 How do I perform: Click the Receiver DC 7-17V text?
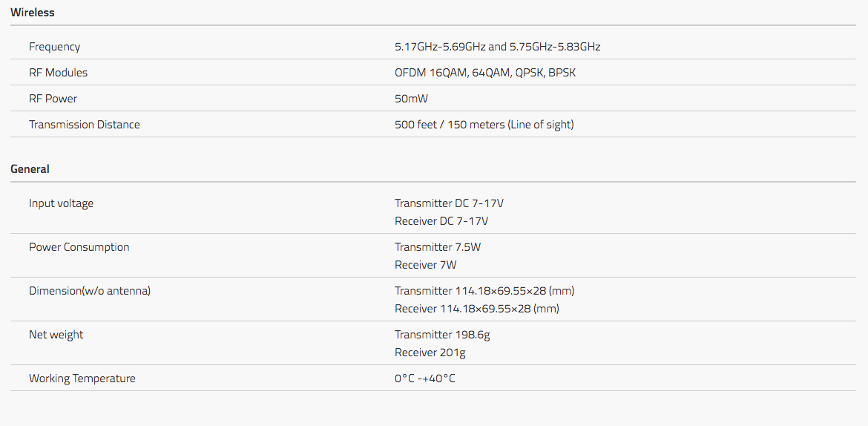point(441,221)
